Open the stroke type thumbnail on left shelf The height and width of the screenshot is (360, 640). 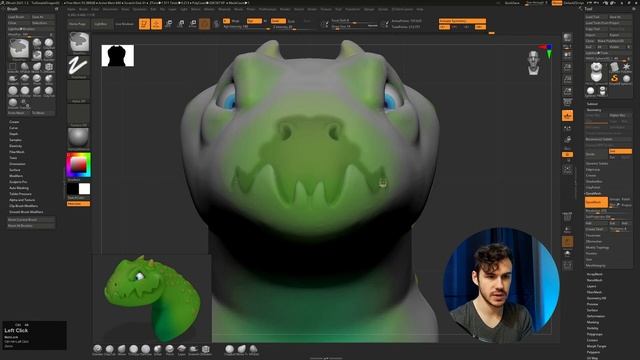click(78, 66)
